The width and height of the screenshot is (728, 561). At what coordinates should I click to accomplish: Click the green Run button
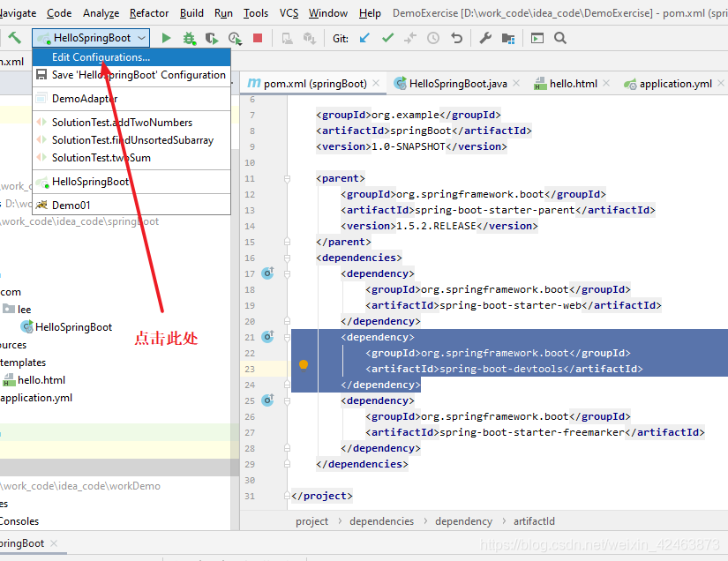pyautogui.click(x=166, y=38)
